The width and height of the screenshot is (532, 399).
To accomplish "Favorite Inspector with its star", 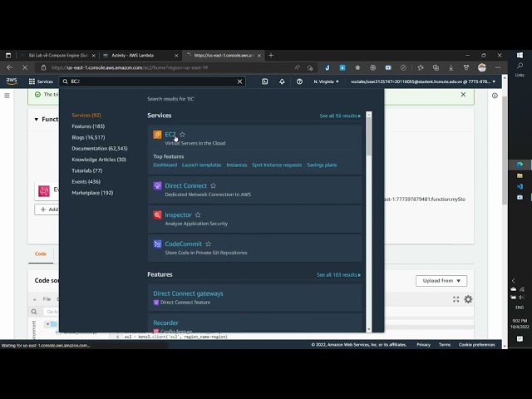I will click(198, 214).
